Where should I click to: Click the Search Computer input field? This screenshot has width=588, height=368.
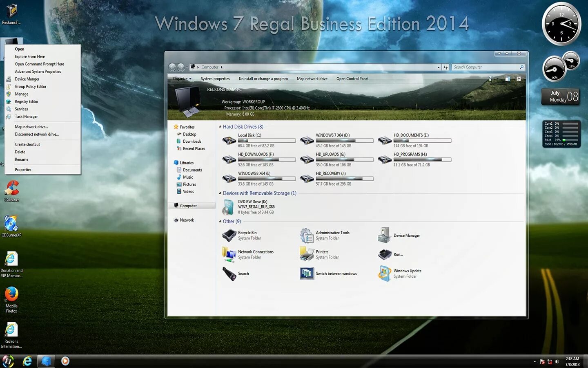pos(488,67)
